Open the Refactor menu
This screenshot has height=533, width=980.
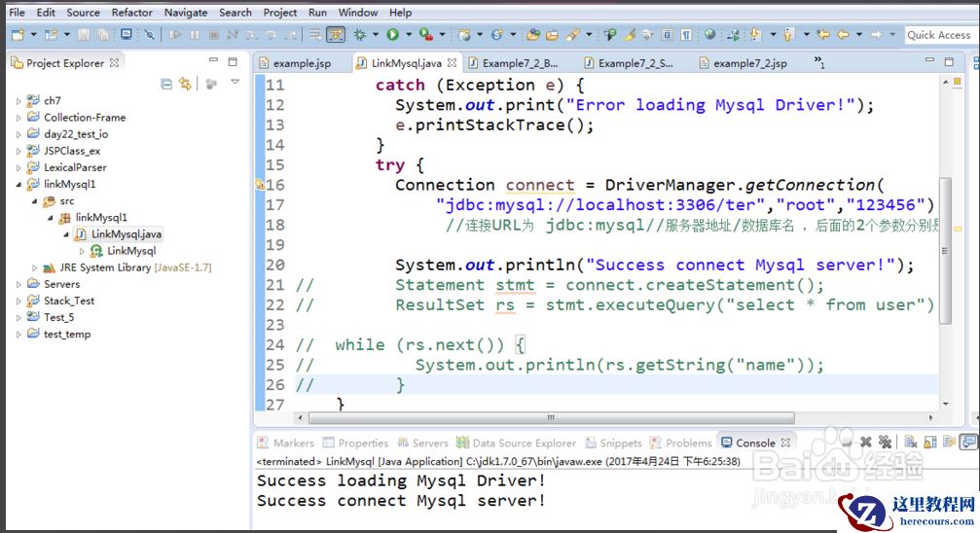(x=131, y=13)
